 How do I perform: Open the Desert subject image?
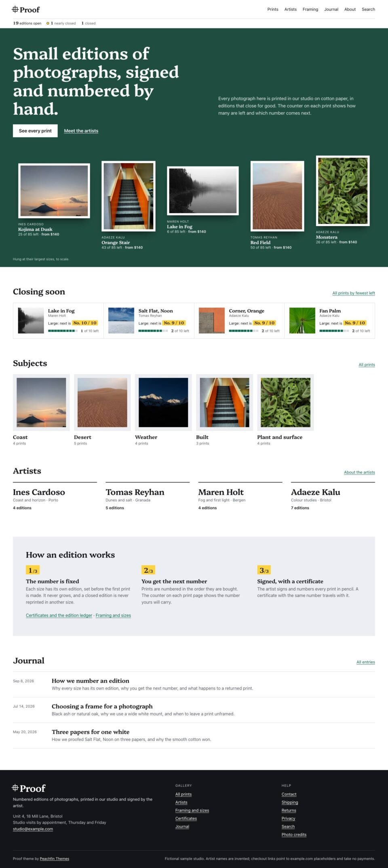point(102,403)
